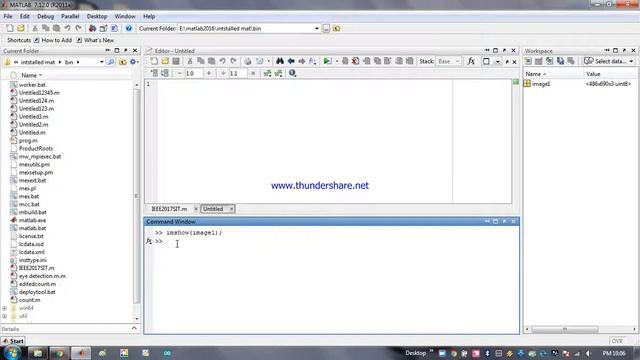Select Untitled editor tab

coord(213,209)
